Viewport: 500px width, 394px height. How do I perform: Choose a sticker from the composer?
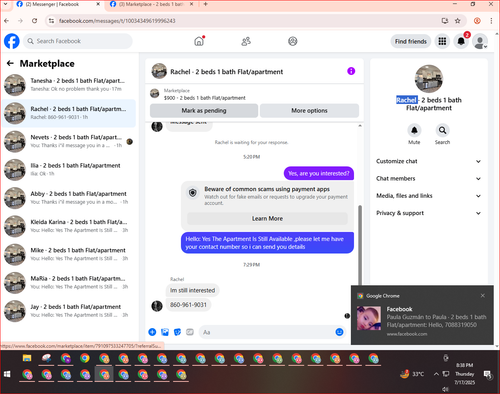click(177, 332)
